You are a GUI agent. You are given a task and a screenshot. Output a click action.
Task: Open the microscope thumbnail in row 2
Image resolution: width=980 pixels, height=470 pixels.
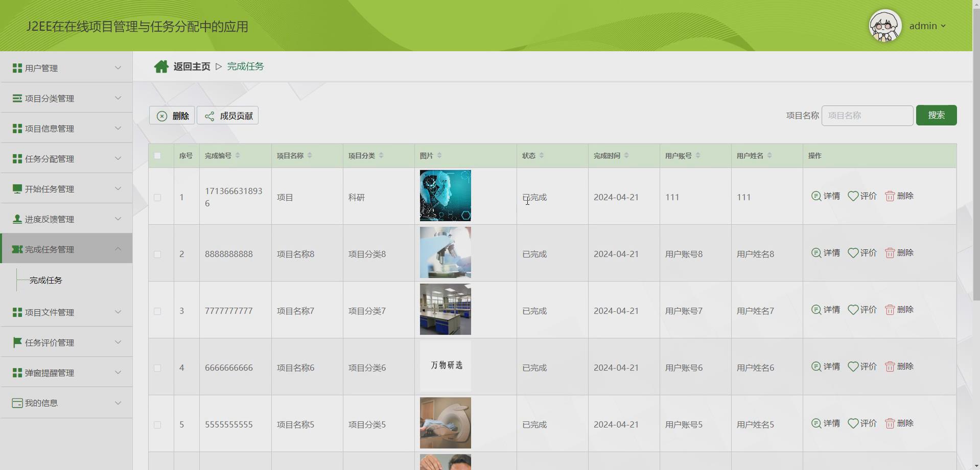[x=446, y=252]
